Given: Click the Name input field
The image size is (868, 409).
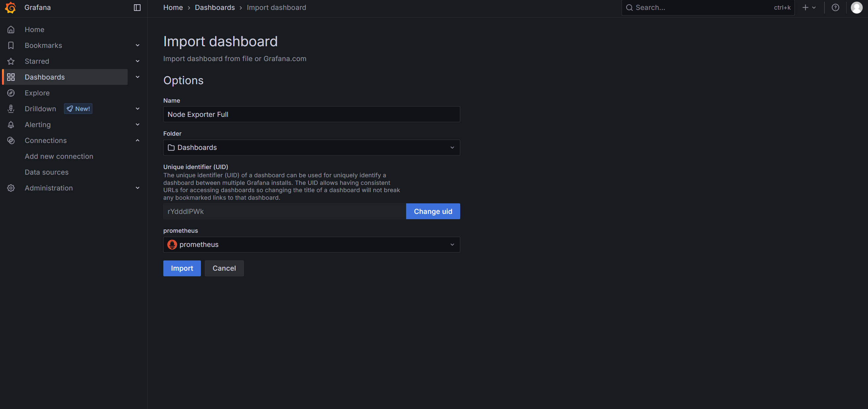Looking at the screenshot, I should pyautogui.click(x=311, y=115).
